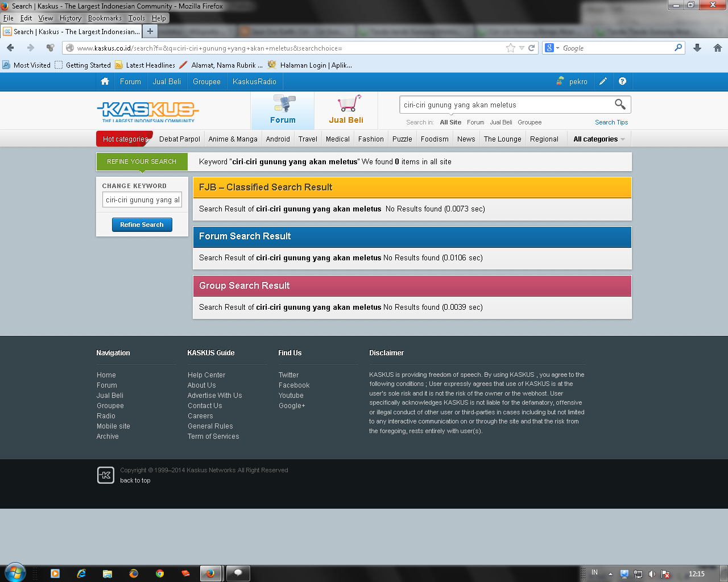Viewport: 728px width, 582px height.
Task: Open the Windows Start button
Action: click(x=14, y=573)
